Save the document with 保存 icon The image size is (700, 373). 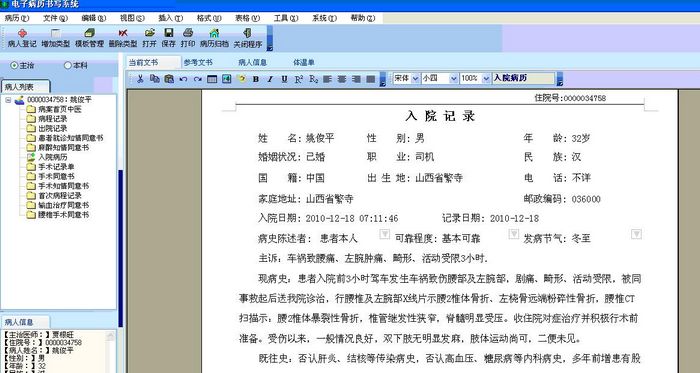(168, 38)
